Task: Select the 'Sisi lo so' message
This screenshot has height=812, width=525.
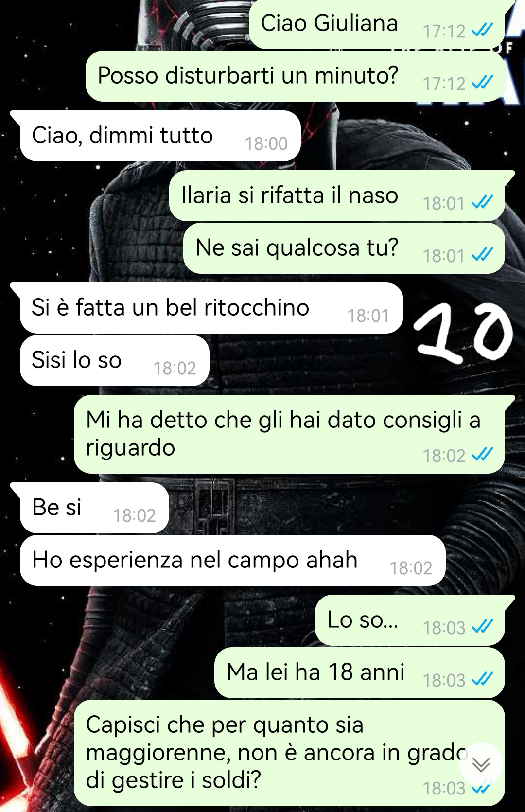Action: pyautogui.click(x=115, y=360)
